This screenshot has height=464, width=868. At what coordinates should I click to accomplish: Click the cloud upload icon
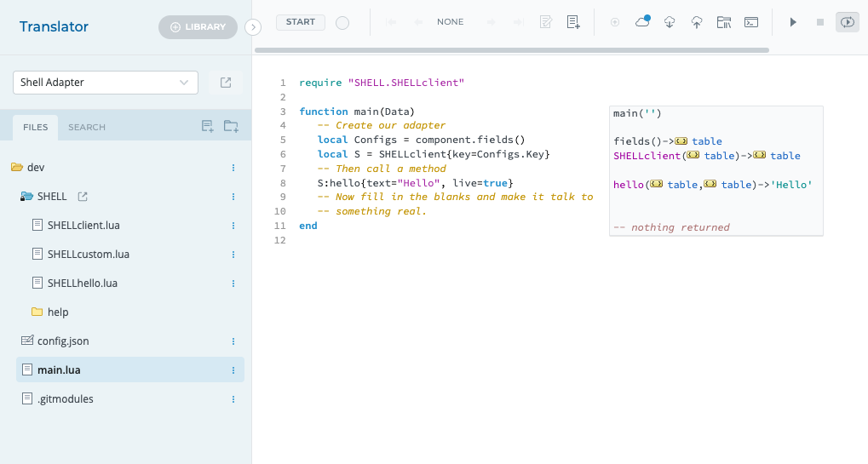pos(697,22)
